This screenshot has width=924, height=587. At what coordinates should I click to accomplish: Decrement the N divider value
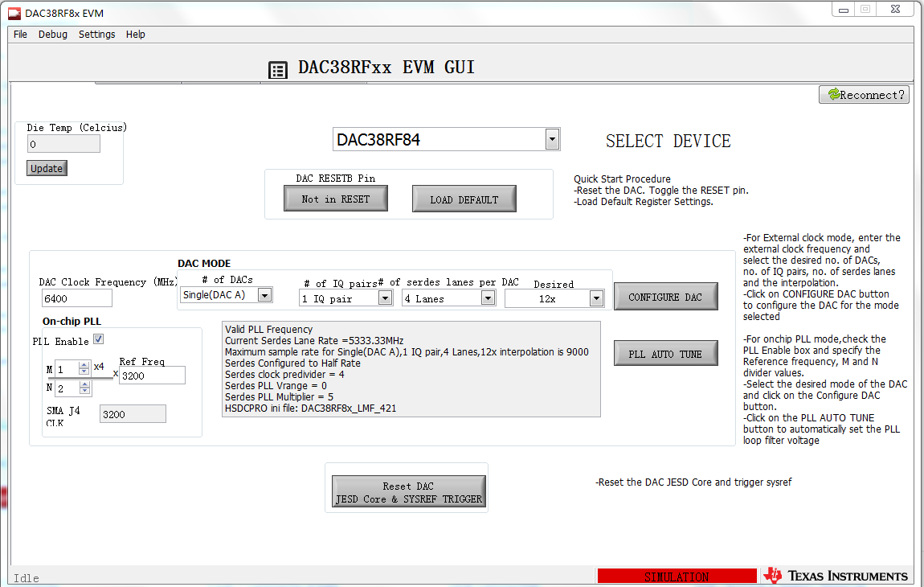[85, 391]
